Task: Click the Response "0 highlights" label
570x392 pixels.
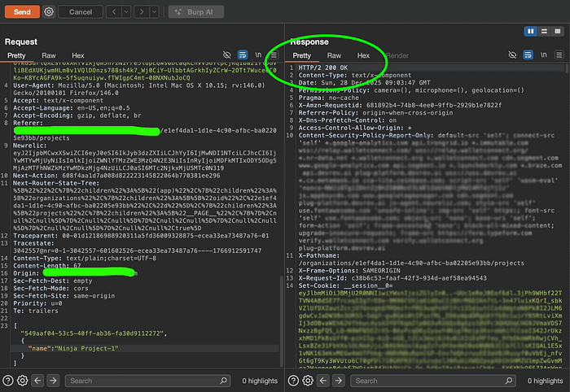Action: (x=546, y=381)
